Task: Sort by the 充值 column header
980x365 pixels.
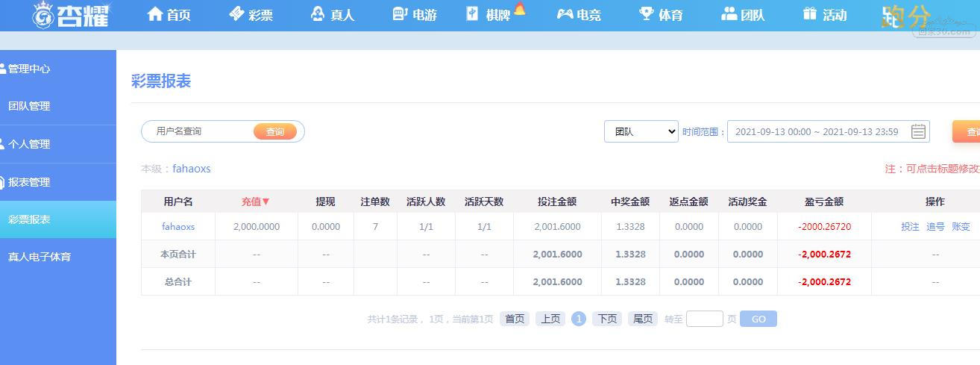Action: pyautogui.click(x=256, y=202)
